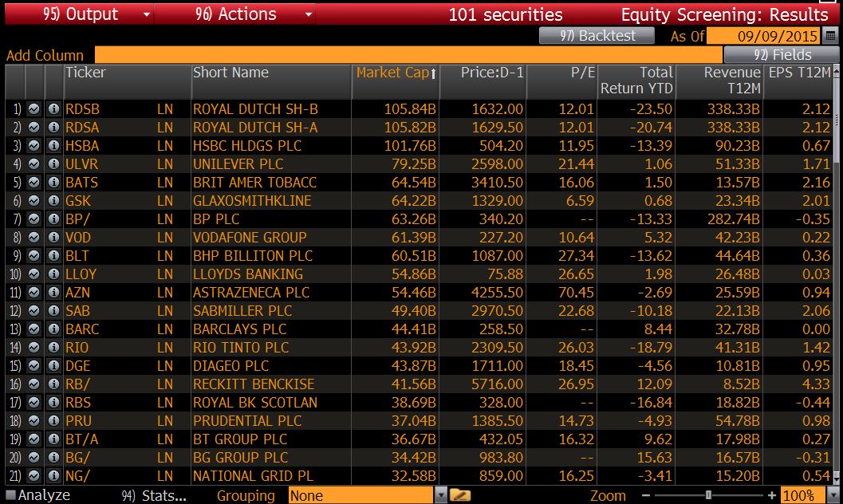
Task: Open info icon for BARC row
Action: pos(53,329)
